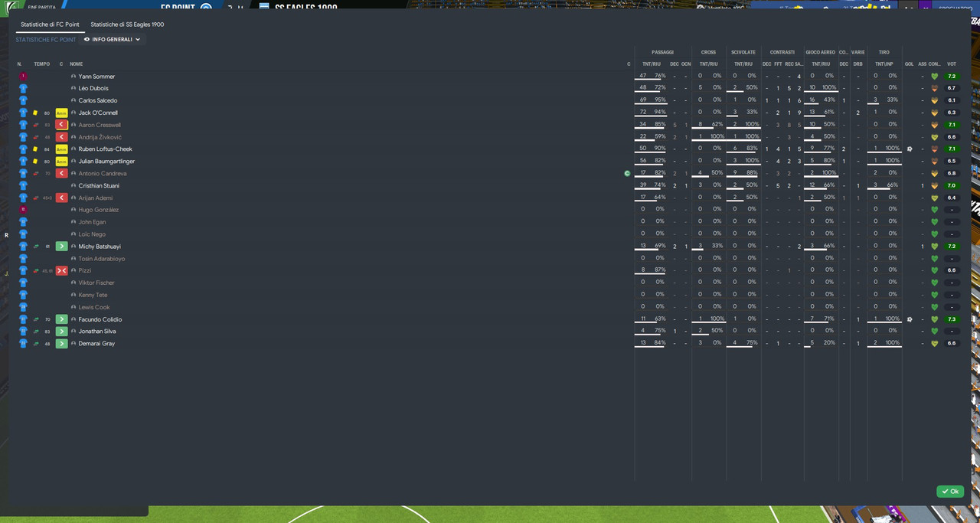This screenshot has width=980, height=523.
Task: Open Michy Batshuayi's player profile link
Action: (100, 247)
